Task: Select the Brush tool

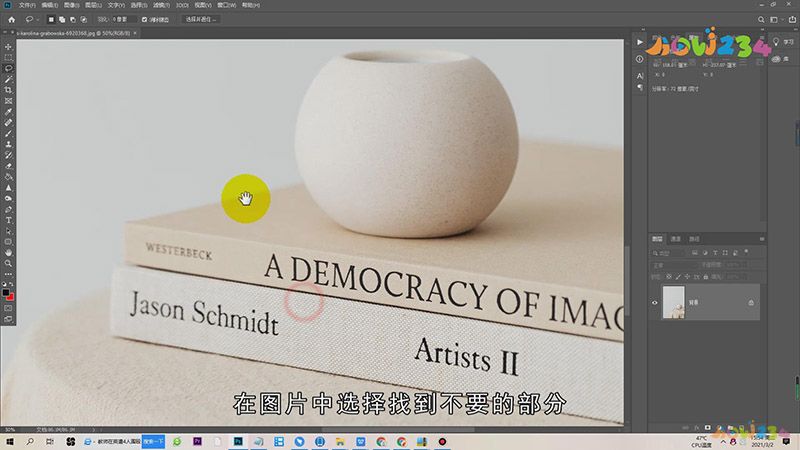Action: [x=8, y=133]
